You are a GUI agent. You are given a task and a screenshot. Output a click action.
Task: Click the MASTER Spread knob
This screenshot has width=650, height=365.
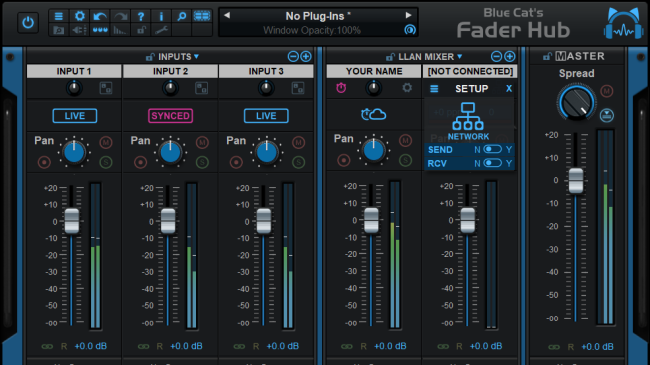576,102
